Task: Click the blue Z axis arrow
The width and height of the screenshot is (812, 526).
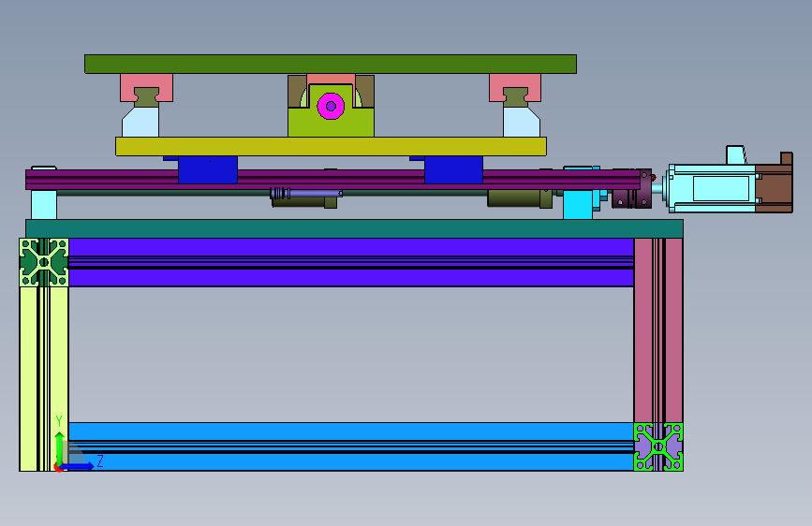Action: tap(78, 466)
